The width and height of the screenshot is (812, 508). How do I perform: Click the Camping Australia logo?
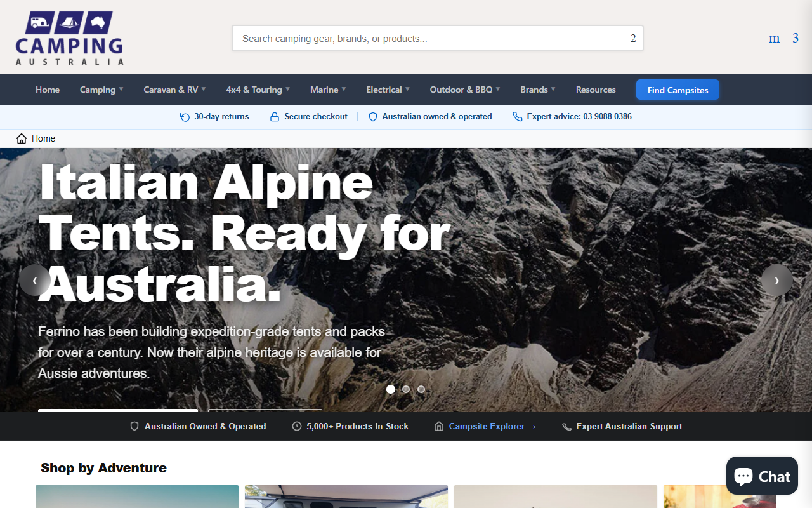(x=70, y=38)
